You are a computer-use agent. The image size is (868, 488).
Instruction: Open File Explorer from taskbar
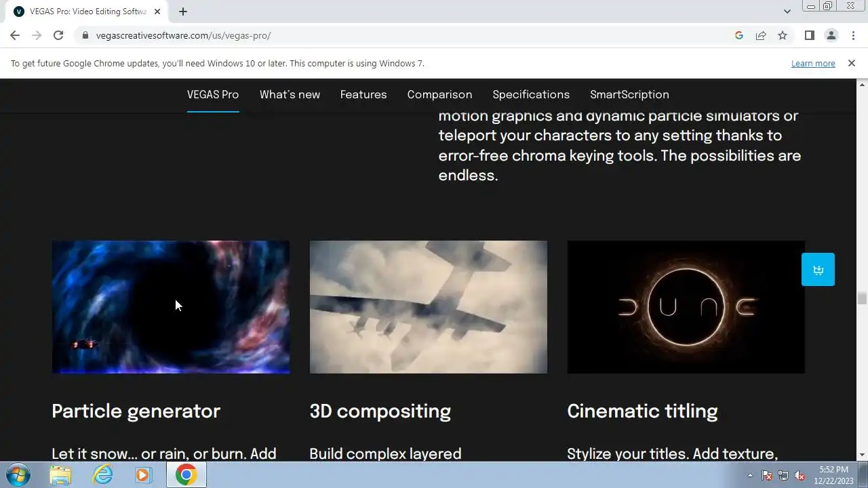pyautogui.click(x=60, y=475)
